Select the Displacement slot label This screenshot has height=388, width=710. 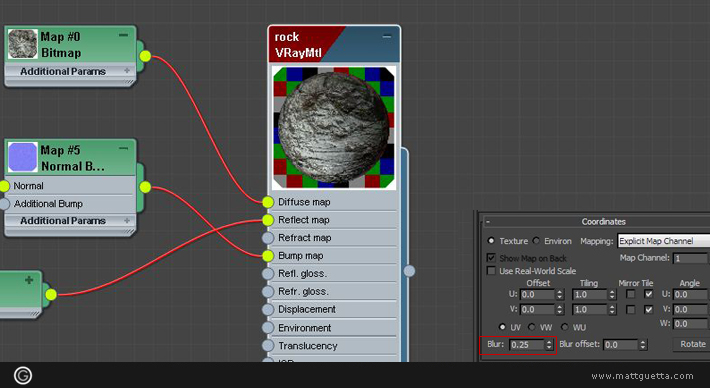pos(307,309)
